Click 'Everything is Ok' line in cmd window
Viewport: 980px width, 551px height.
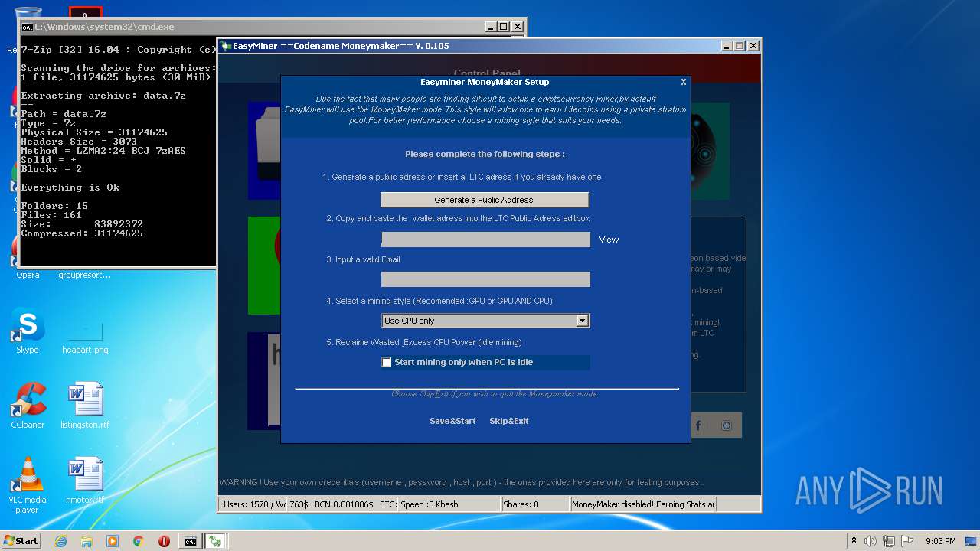tap(70, 187)
